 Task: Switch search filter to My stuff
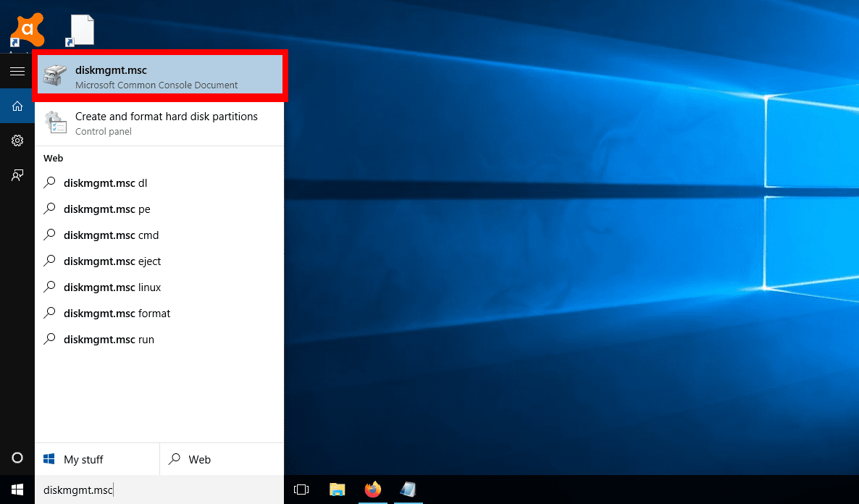[x=82, y=459]
